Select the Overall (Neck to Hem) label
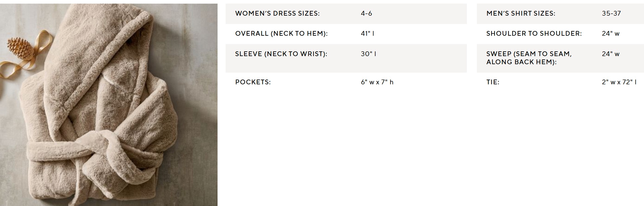 tap(281, 33)
